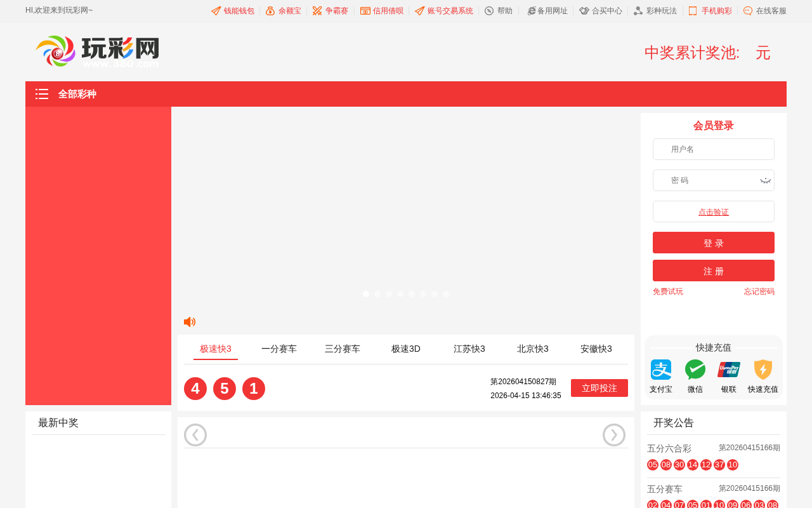Focus the 密码 password field
This screenshot has height=508, width=812.
(714, 180)
